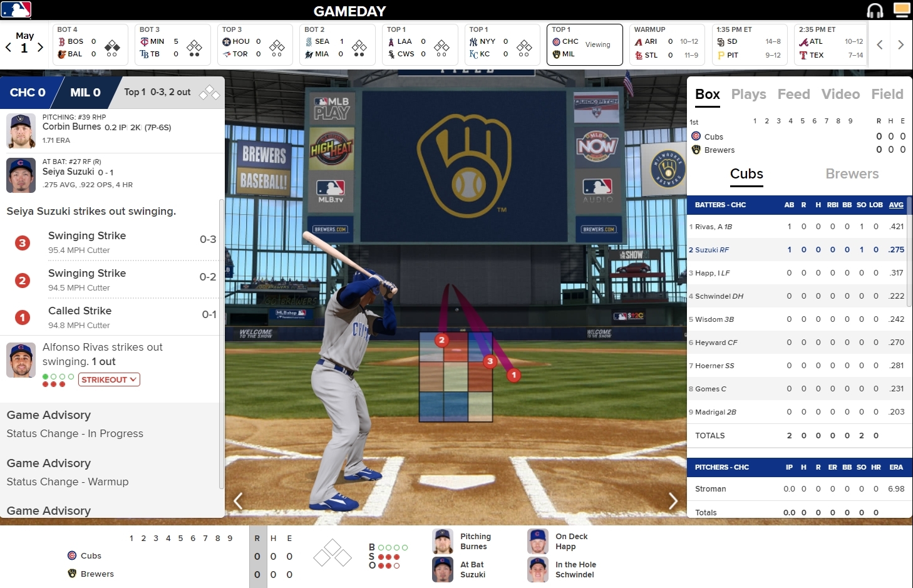Select the Cubs box score tab
Image resolution: width=913 pixels, height=588 pixels.
746,174
